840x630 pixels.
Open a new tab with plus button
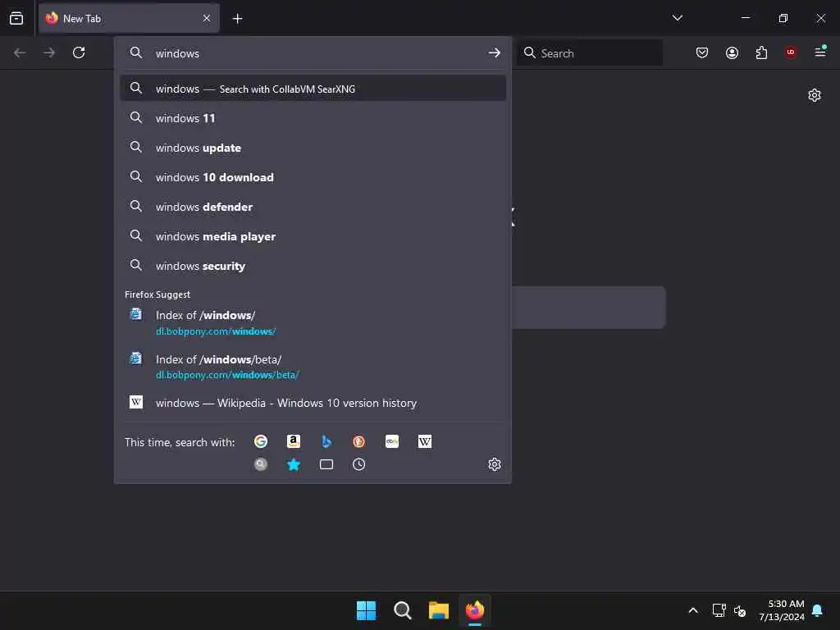click(x=237, y=19)
